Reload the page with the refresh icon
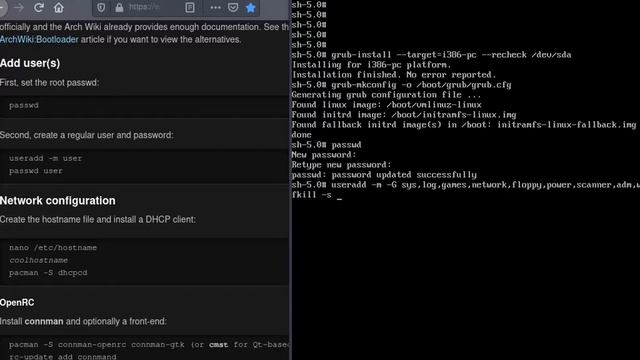 click(x=39, y=7)
